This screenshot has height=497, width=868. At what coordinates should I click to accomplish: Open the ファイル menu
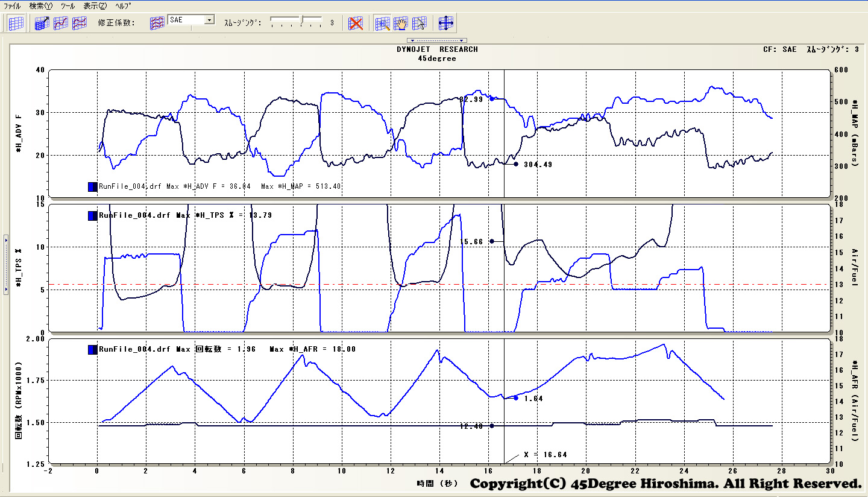(12, 5)
